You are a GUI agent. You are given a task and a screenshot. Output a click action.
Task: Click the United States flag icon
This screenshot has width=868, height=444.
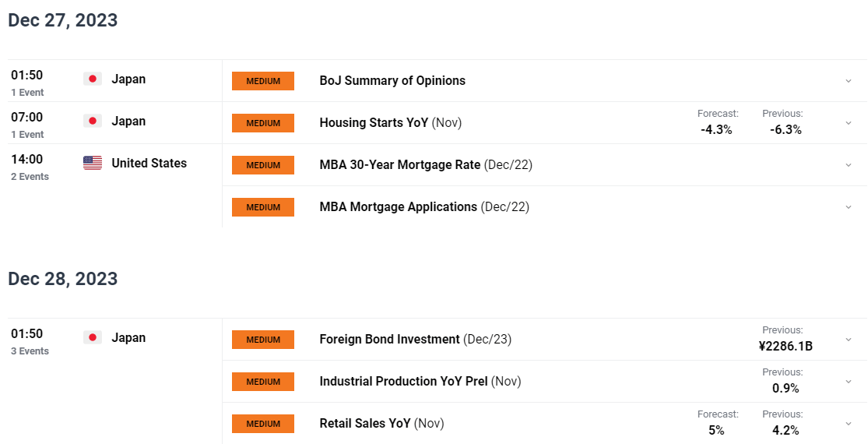click(x=93, y=163)
